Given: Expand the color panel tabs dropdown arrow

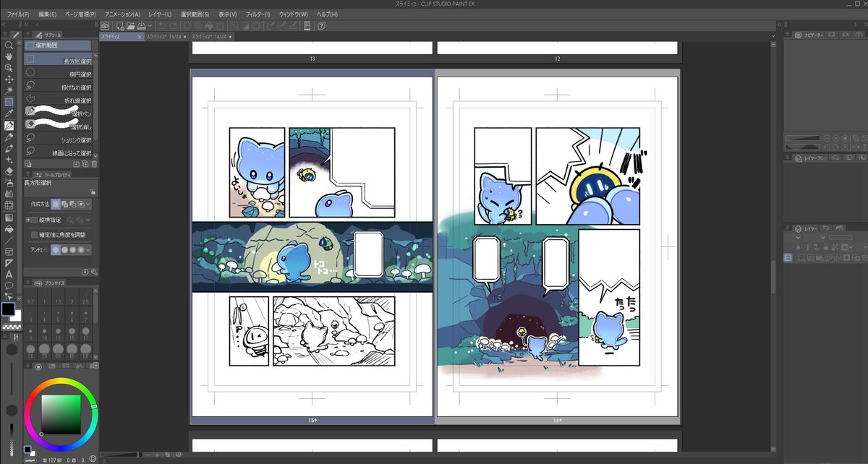Looking at the screenshot, I should coord(96,365).
